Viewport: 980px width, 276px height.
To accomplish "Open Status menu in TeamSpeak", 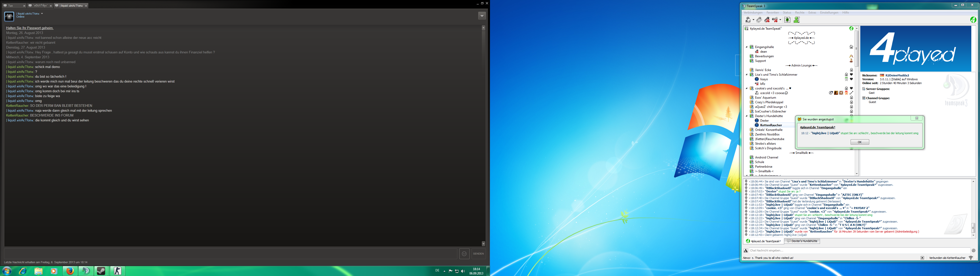I will [x=787, y=13].
